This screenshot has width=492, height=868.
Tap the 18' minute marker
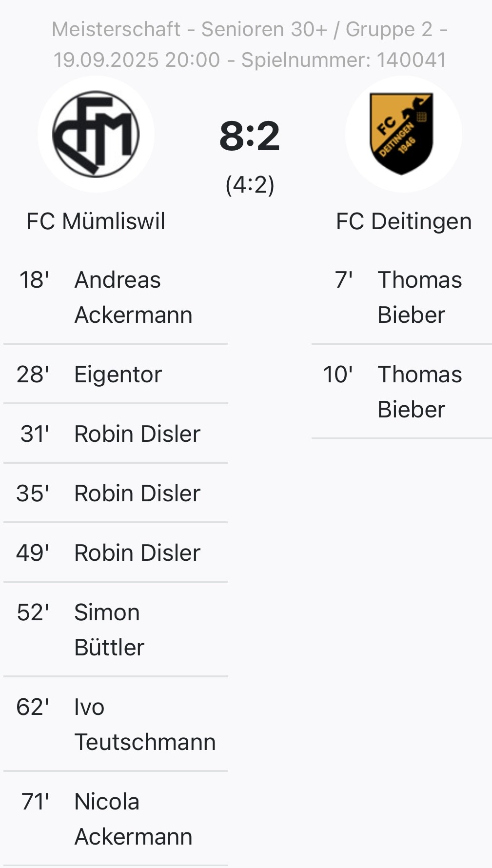click(x=34, y=280)
